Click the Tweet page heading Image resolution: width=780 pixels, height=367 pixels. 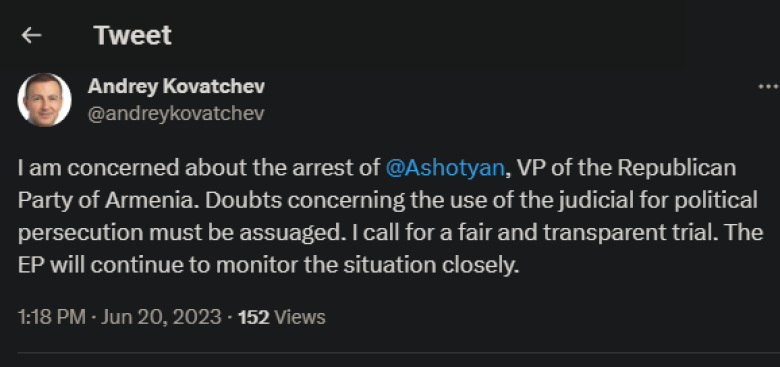pyautogui.click(x=132, y=35)
